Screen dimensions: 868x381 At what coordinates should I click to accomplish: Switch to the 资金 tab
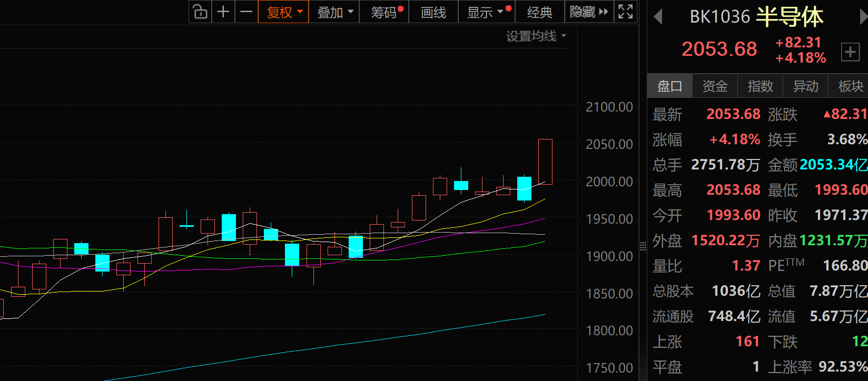click(715, 86)
